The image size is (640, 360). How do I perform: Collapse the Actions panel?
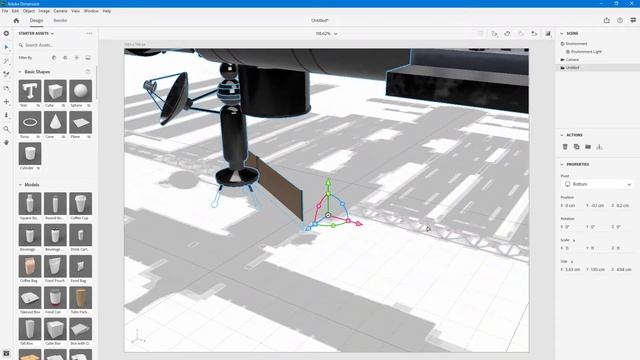click(562, 135)
